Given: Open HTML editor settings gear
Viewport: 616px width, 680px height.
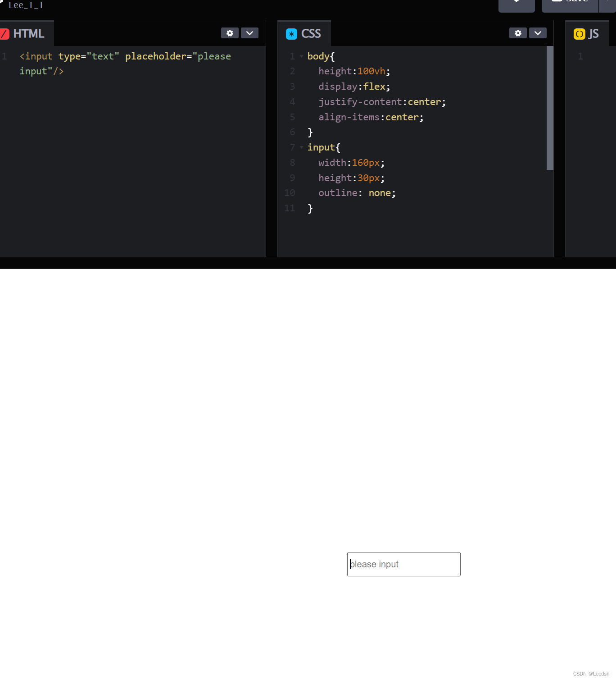Looking at the screenshot, I should 230,33.
